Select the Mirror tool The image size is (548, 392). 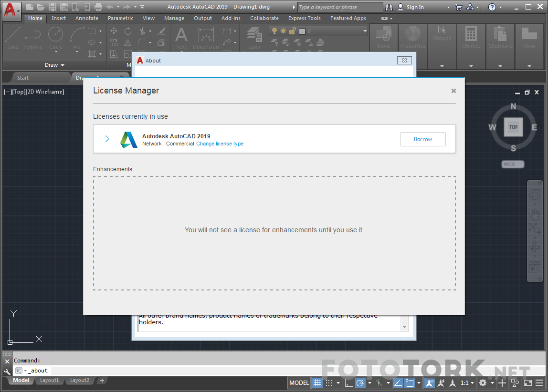point(128,42)
